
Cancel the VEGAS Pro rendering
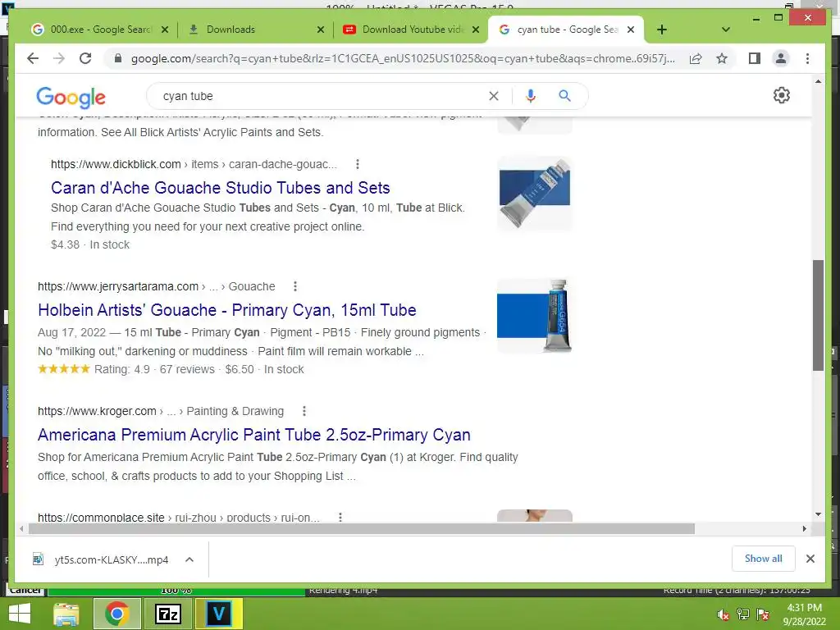pos(25,591)
